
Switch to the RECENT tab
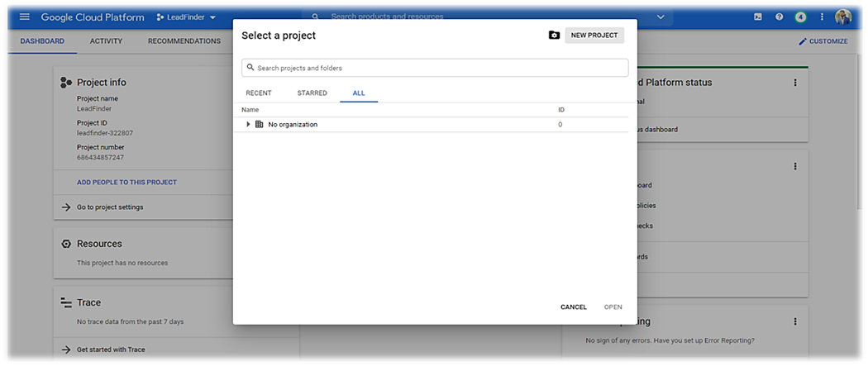[x=259, y=93]
